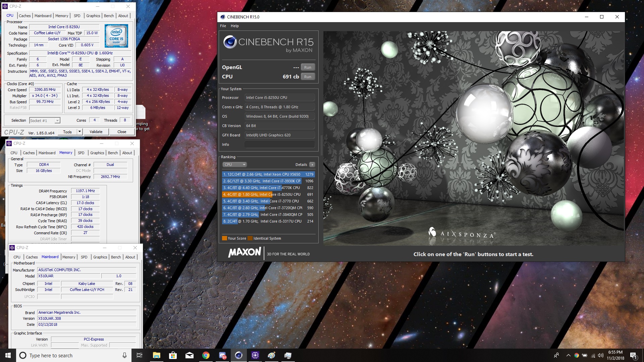644x362 pixels.
Task: Open Action Center notifications icon
Action: (633, 355)
